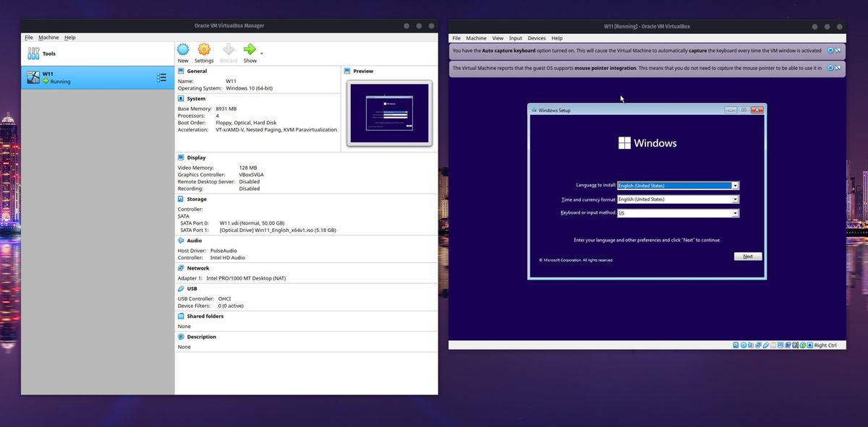
Task: Dismiss the auto capture keyboard notification
Action: coord(830,51)
